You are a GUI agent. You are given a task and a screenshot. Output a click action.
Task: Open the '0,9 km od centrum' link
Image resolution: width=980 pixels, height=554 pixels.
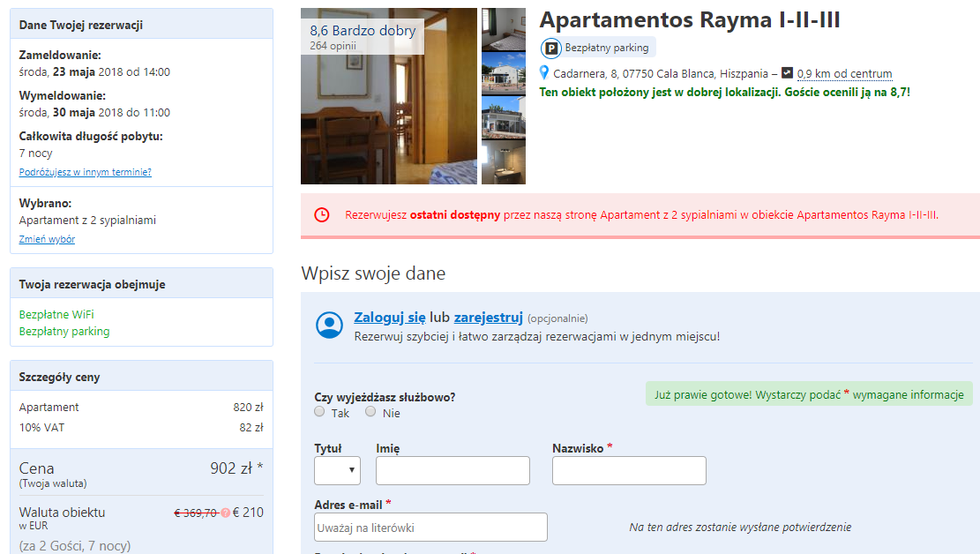(x=844, y=74)
